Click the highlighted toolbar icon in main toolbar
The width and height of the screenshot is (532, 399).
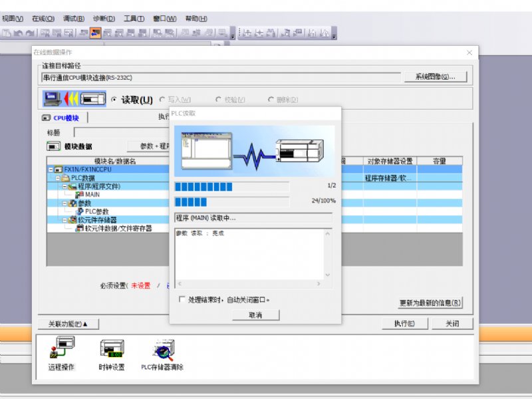[x=96, y=33]
